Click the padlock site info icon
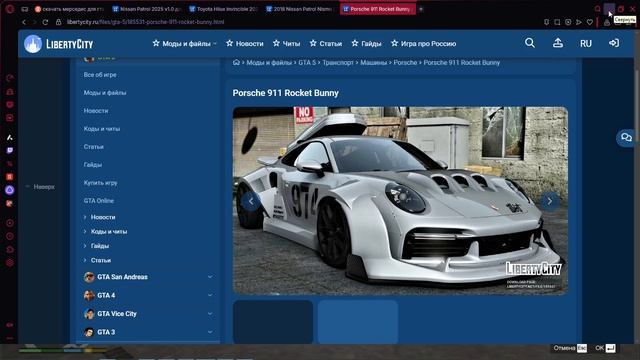Image resolution: width=640 pixels, height=360 pixels. (58, 22)
